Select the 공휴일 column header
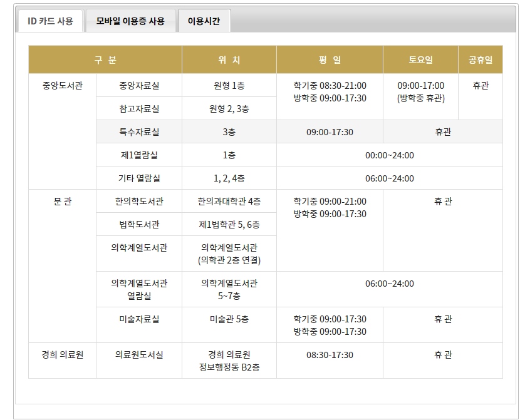This screenshot has height=420, width=520. [480, 60]
